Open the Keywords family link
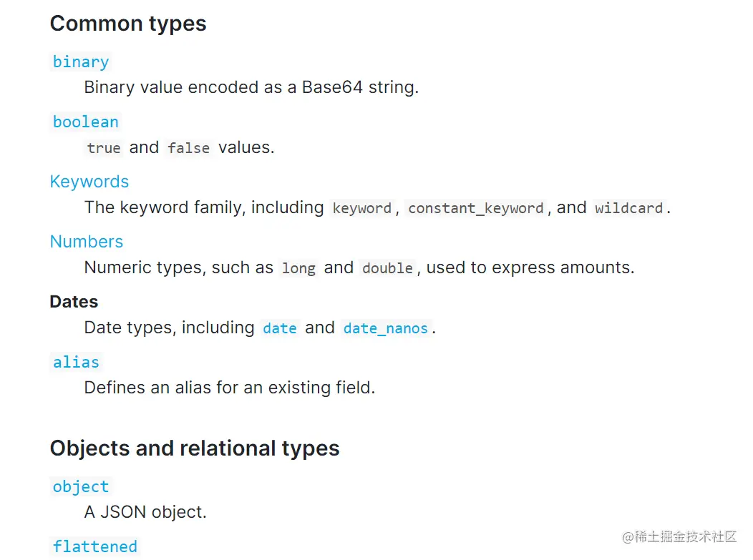The width and height of the screenshot is (753, 560). click(x=89, y=182)
